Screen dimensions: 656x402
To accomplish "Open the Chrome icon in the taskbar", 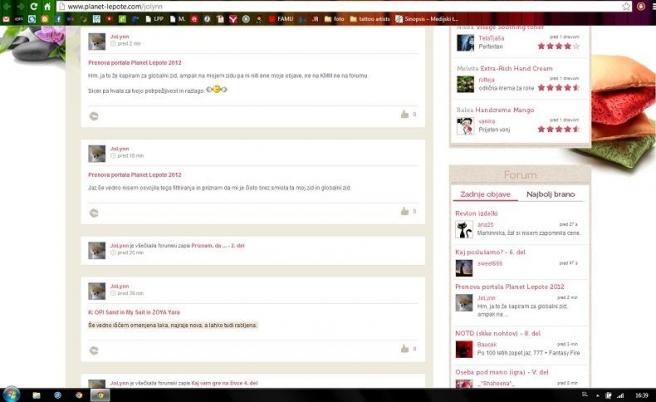I will [x=79, y=395].
